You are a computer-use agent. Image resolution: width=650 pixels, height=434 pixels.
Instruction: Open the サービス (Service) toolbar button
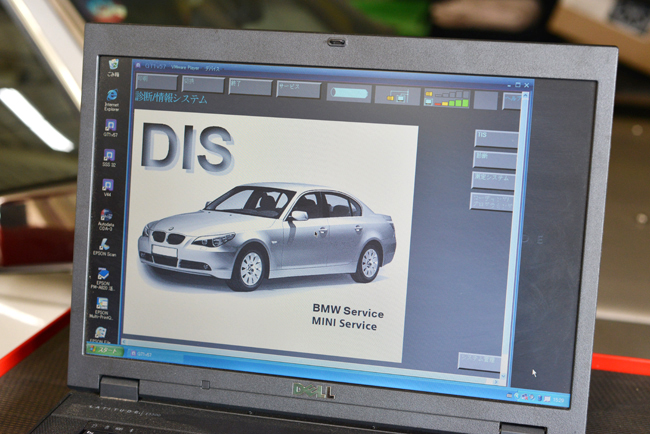point(298,90)
